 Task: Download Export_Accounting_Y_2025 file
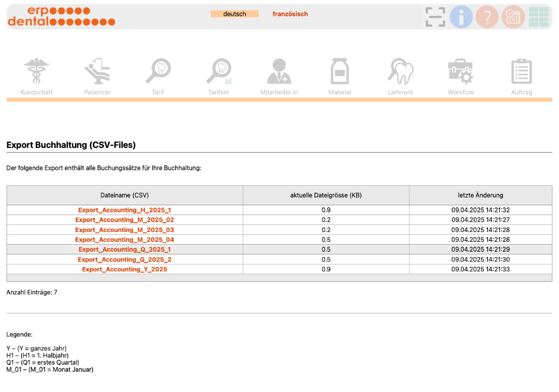click(124, 269)
